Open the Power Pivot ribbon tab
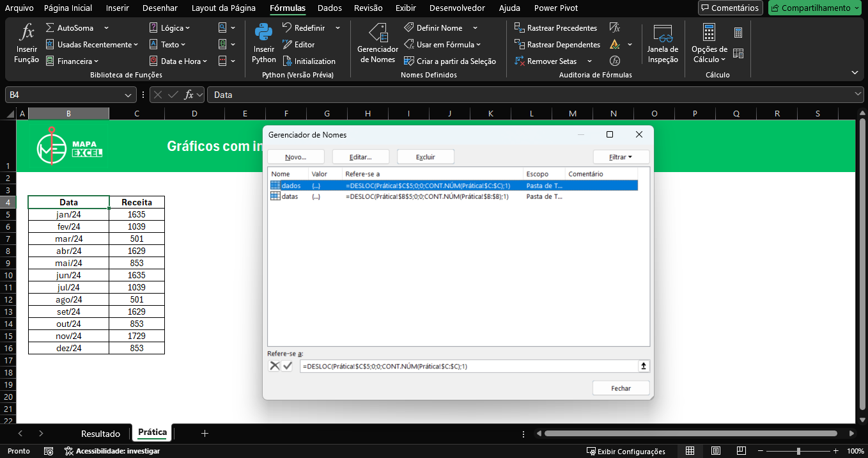Screen dimensions: 868x458 tap(556, 8)
